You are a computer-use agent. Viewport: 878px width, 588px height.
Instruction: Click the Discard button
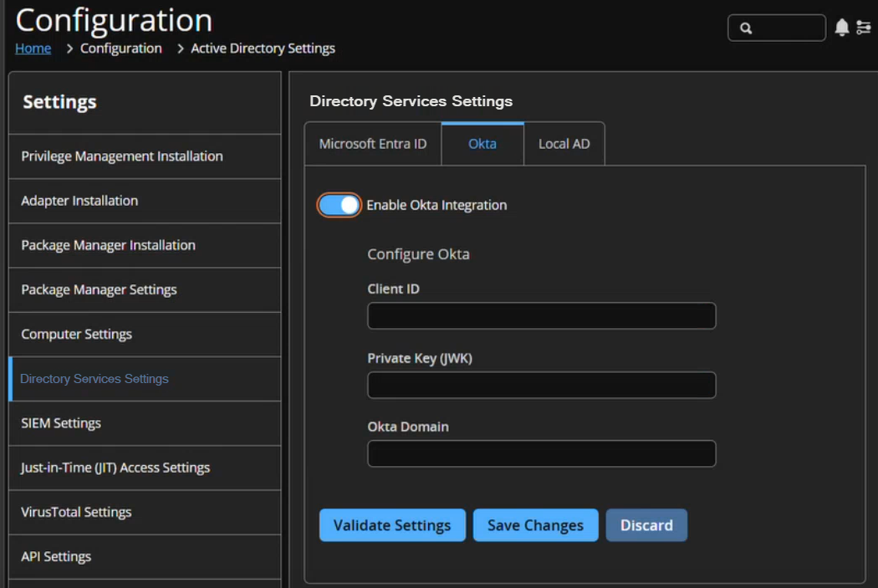(646, 525)
